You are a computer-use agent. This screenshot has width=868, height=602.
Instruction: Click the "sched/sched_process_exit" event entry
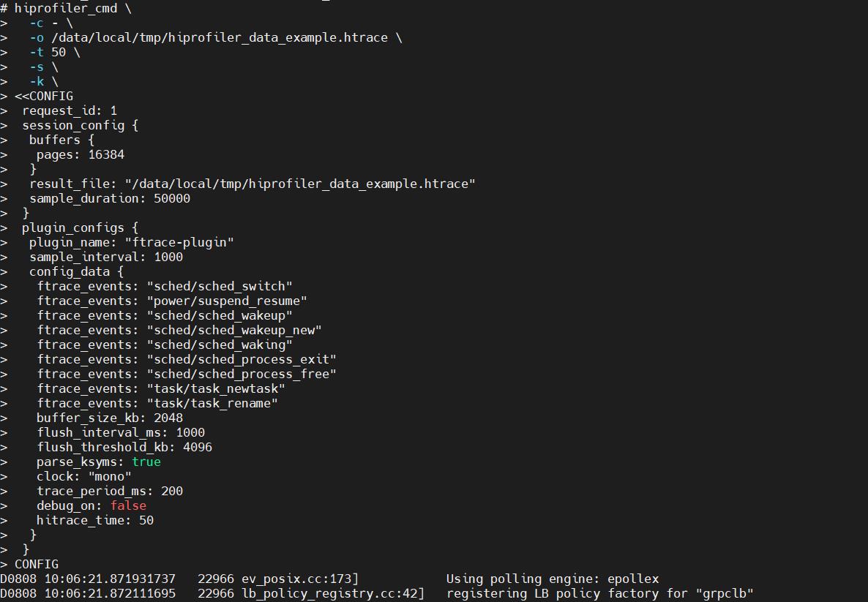coord(242,359)
